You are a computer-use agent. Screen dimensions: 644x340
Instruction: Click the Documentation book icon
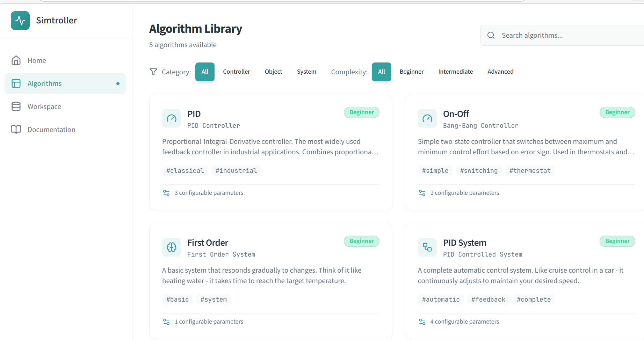[x=16, y=130]
